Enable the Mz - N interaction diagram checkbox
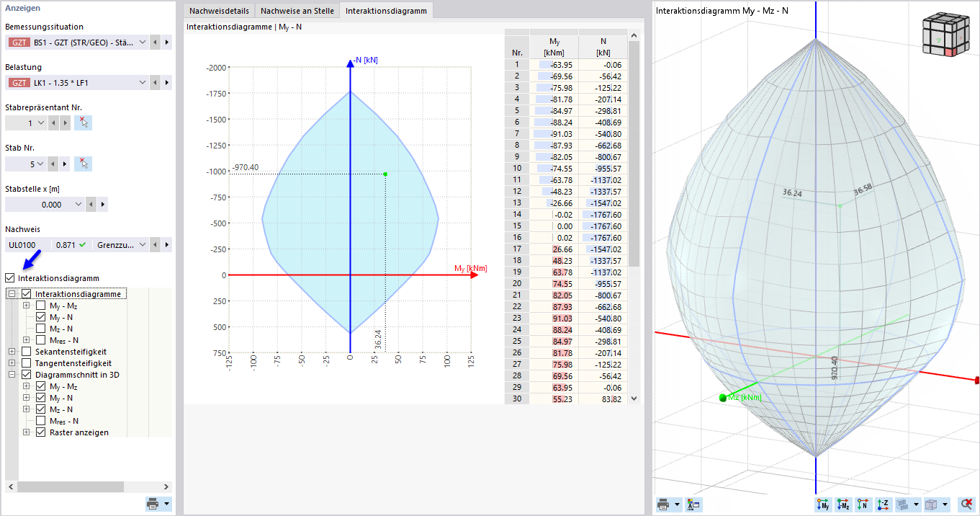Screen dimensions: 980x516 click(x=41, y=329)
